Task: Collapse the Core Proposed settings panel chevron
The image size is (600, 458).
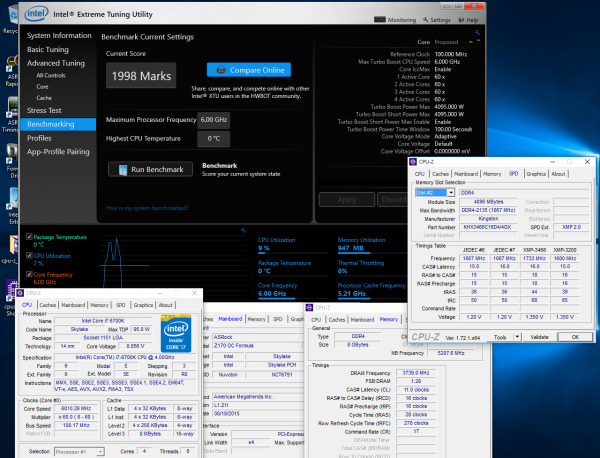Action: point(471,42)
